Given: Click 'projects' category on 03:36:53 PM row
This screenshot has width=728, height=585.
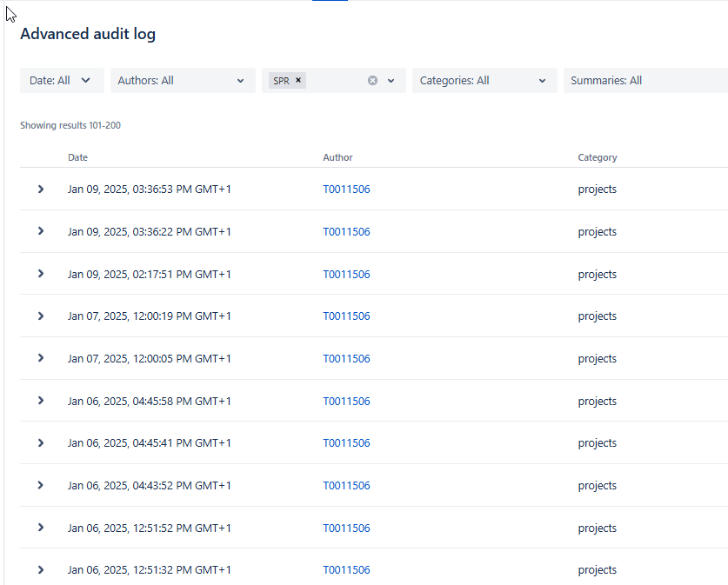Looking at the screenshot, I should click(x=597, y=189).
